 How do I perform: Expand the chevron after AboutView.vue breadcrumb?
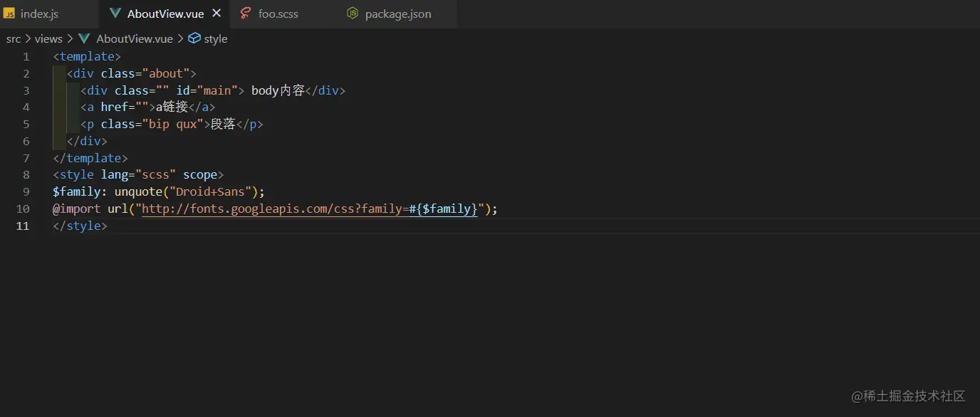tap(180, 39)
